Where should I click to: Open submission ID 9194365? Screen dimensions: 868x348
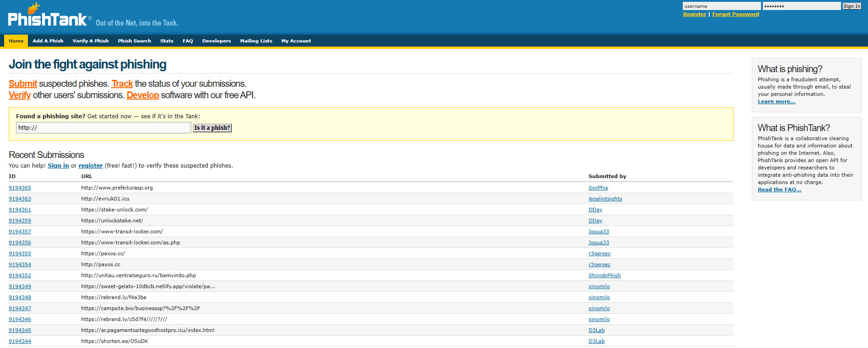point(20,188)
